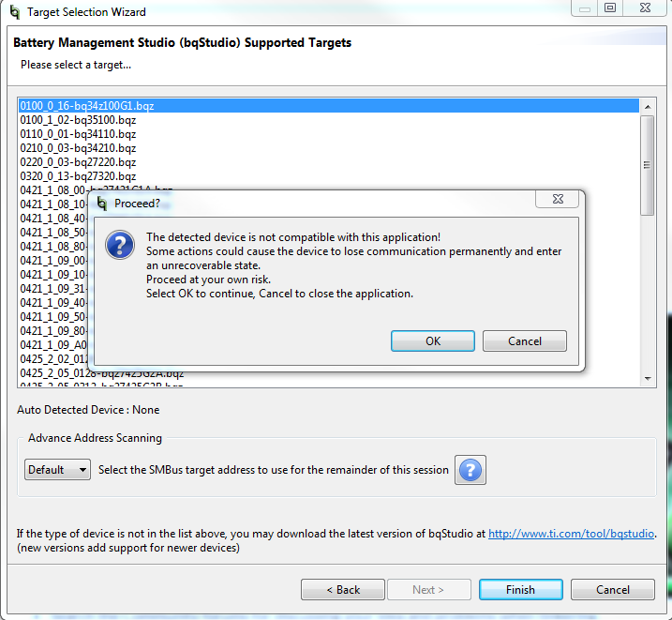Select the 0425_2_02_01 target row
The width and height of the screenshot is (672, 620).
(x=53, y=359)
